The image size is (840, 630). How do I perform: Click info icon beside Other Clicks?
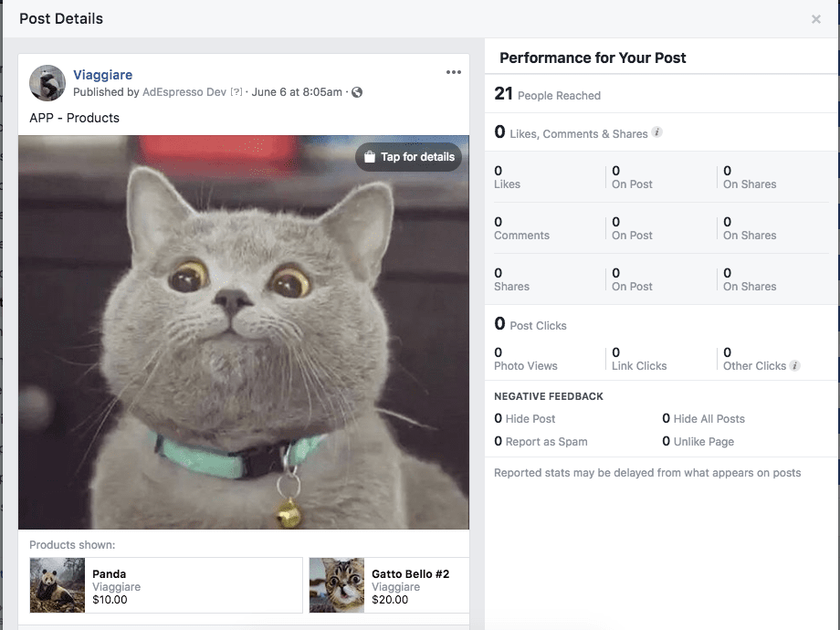[x=795, y=365]
